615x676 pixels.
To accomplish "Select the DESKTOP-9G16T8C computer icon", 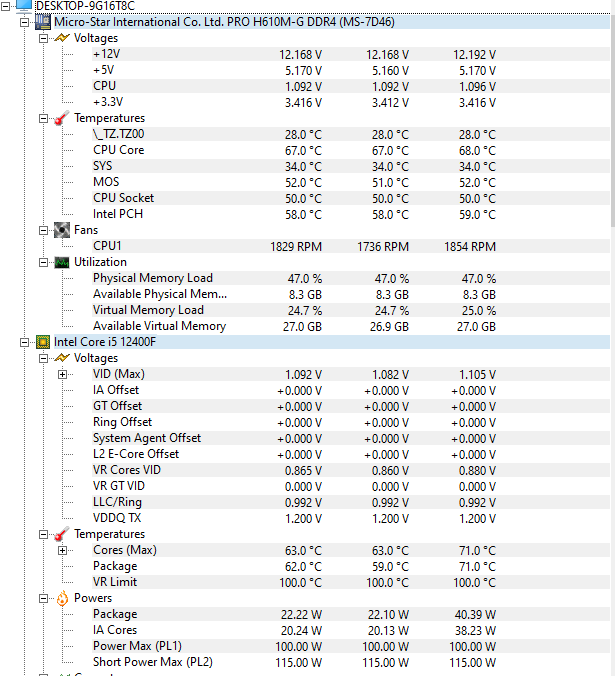I will click(x=24, y=5).
